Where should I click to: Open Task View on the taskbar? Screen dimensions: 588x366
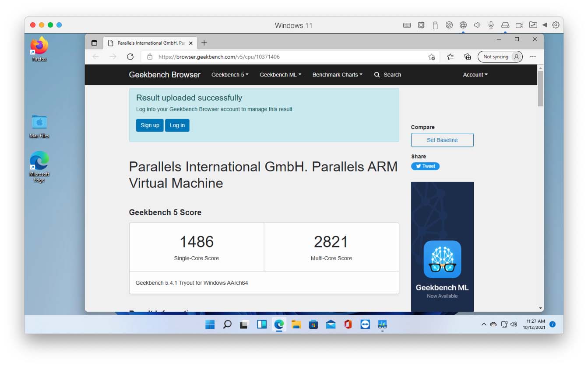point(244,324)
